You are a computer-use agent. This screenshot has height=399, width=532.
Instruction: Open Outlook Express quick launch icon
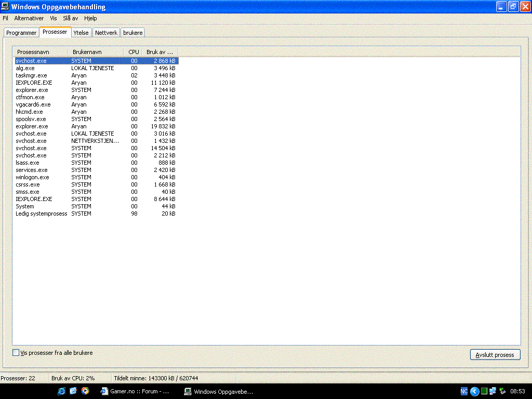pos(73,391)
